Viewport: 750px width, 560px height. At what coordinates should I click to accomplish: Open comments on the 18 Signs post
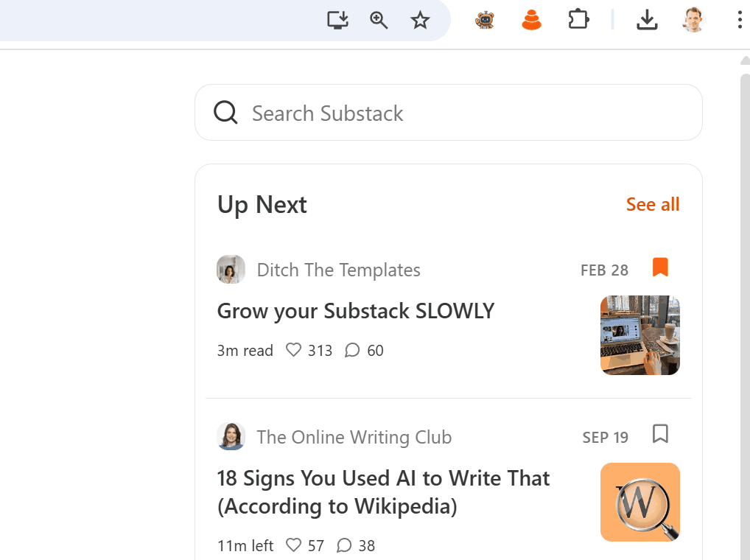click(x=344, y=545)
